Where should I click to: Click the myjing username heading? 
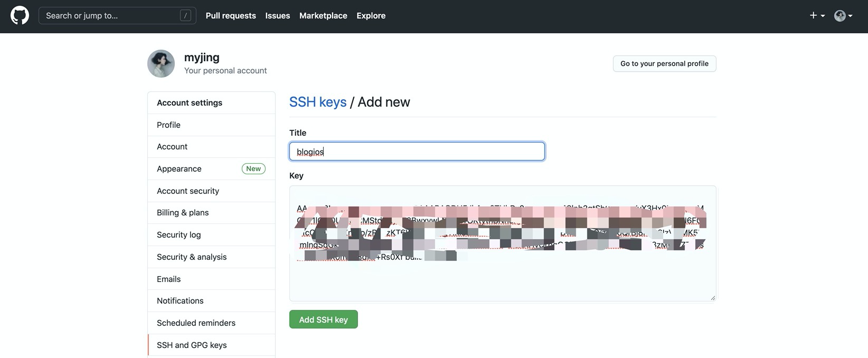pos(202,57)
